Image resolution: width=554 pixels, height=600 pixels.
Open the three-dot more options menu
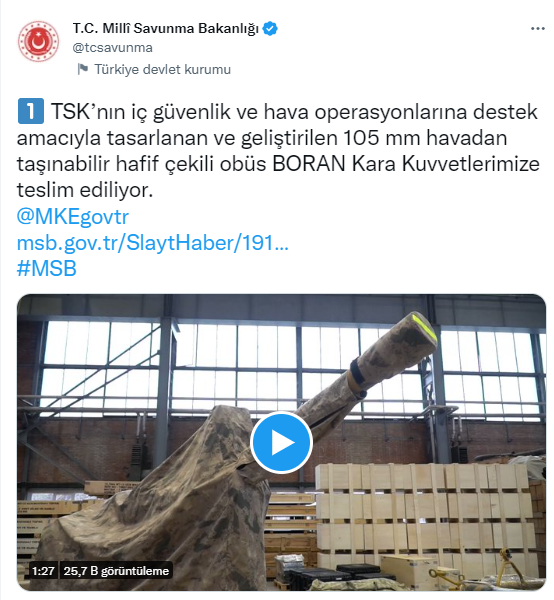[538, 29]
